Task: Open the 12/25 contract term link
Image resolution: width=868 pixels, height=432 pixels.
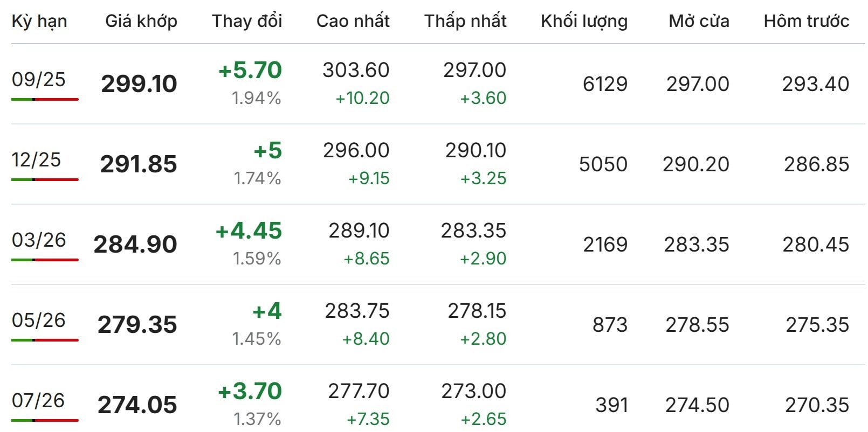Action: point(36,160)
